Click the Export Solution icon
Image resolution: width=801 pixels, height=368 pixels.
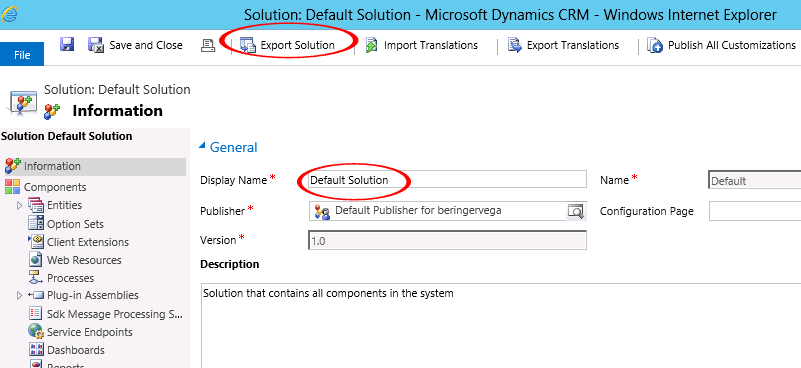pos(247,45)
